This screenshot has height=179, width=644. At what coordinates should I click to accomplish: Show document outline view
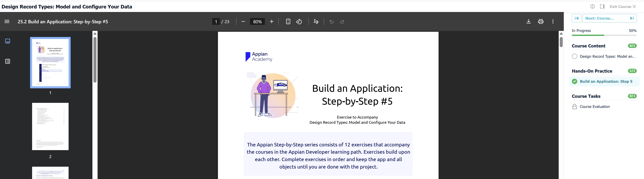click(x=8, y=61)
